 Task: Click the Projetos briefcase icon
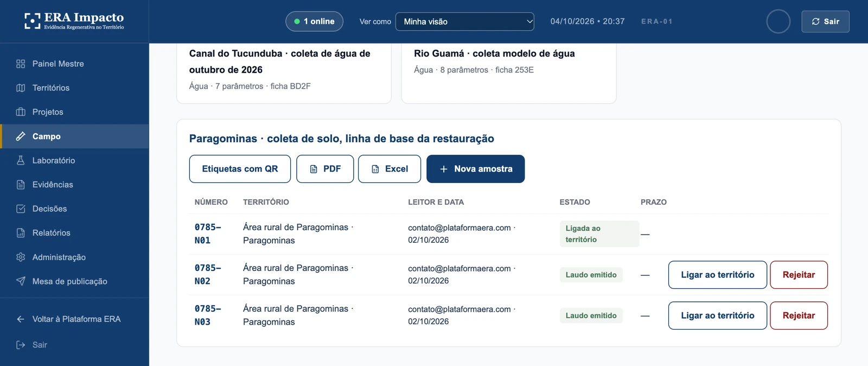pyautogui.click(x=21, y=112)
